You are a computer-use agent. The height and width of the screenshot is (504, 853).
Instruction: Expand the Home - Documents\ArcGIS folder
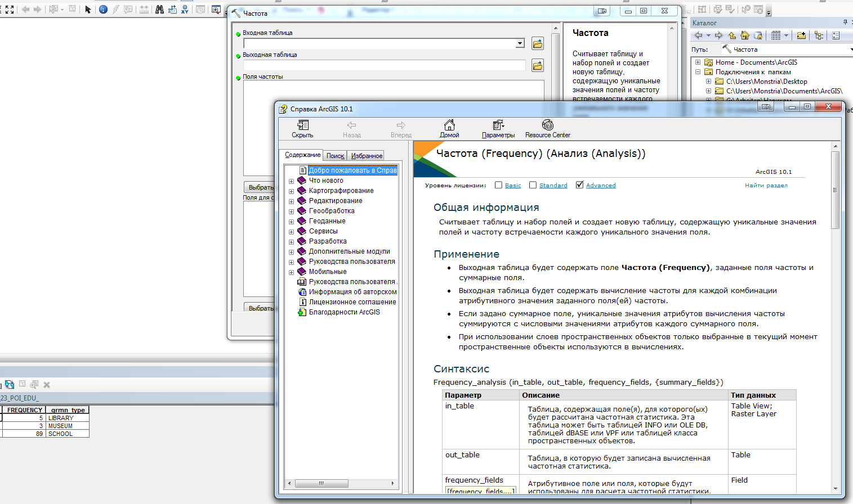pos(698,62)
